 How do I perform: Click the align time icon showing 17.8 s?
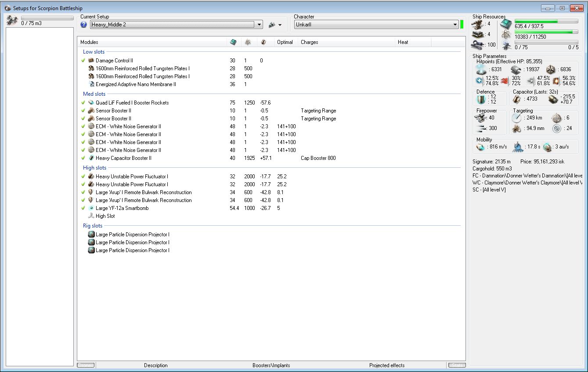(518, 147)
